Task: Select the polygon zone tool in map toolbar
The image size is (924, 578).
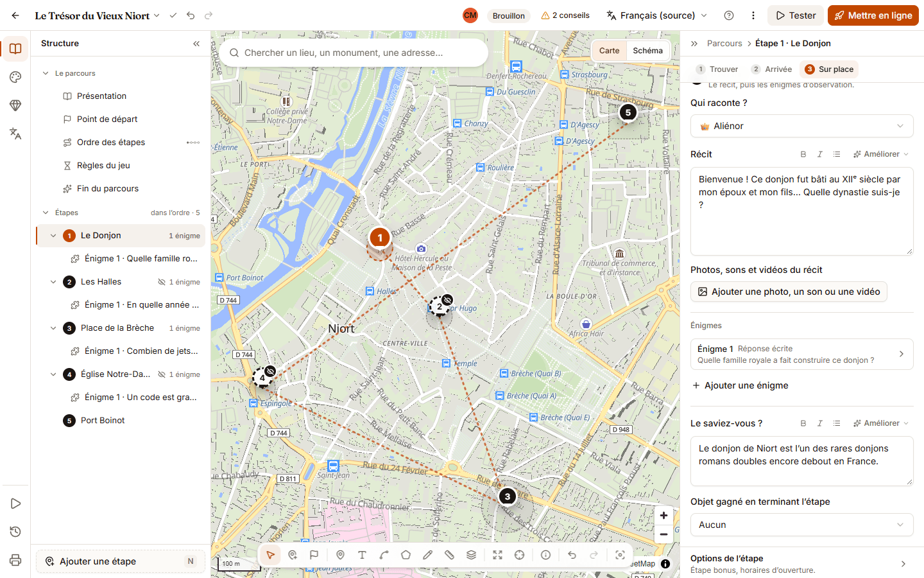Action: [406, 555]
